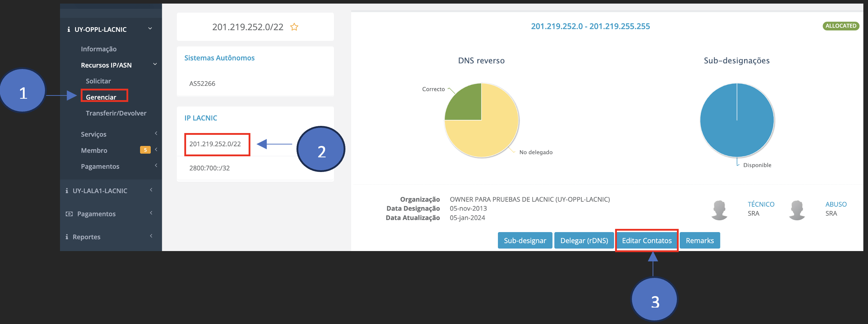
Task: Click the favorite star next to 201.219.252.0/22
Action: tap(294, 27)
